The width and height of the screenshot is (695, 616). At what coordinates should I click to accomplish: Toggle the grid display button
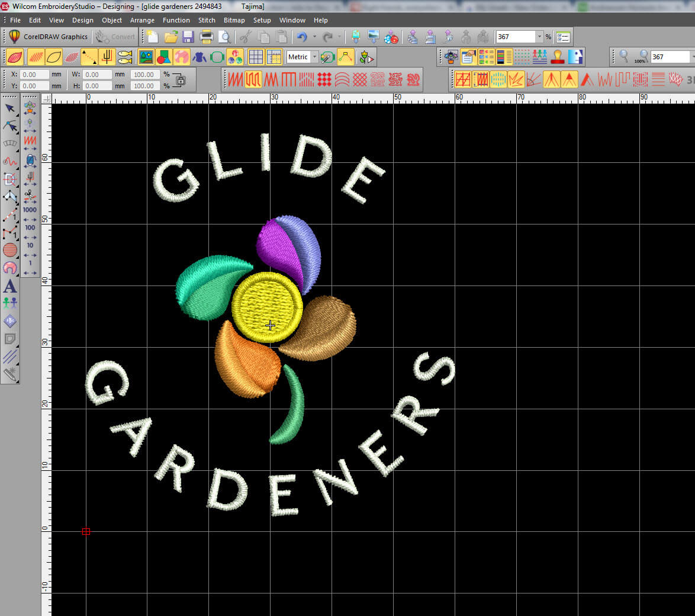coord(256,57)
